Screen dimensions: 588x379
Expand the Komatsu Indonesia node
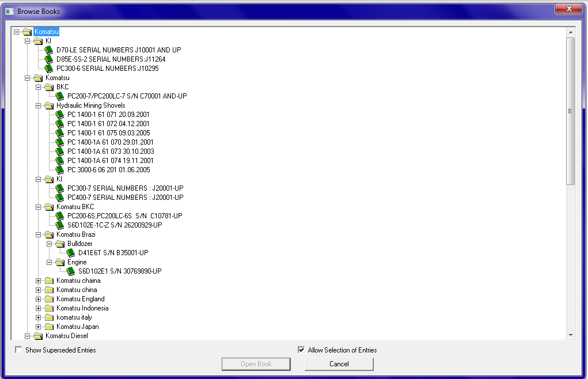point(38,308)
